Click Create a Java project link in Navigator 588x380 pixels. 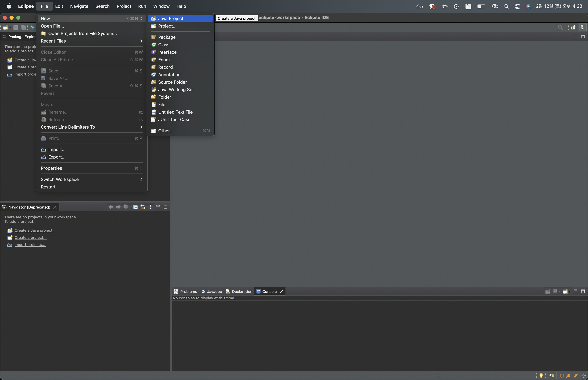click(x=33, y=230)
